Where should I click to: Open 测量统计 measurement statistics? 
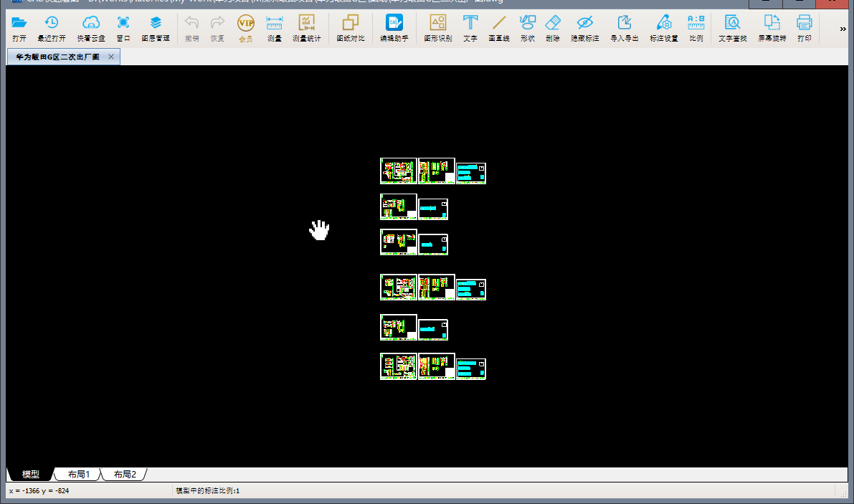tap(307, 28)
